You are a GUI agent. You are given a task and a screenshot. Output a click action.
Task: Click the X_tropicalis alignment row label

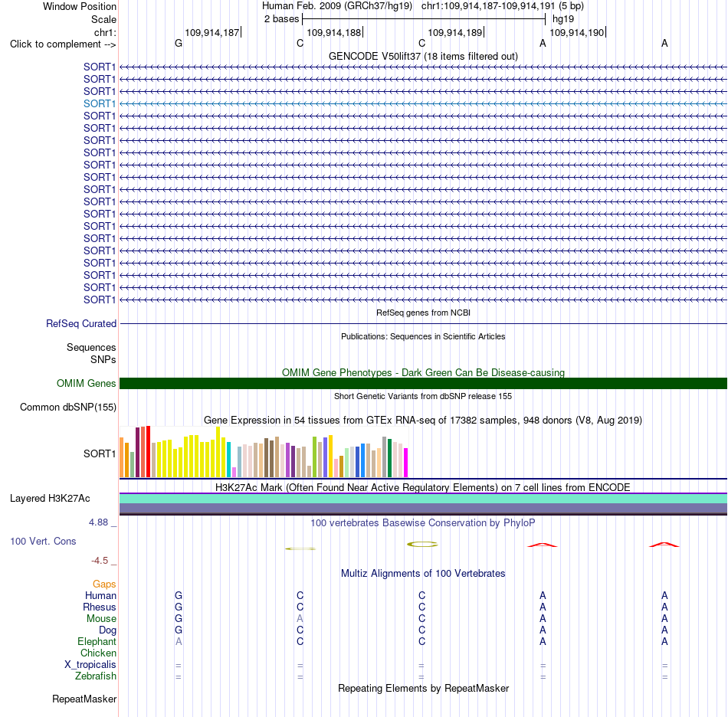point(90,665)
